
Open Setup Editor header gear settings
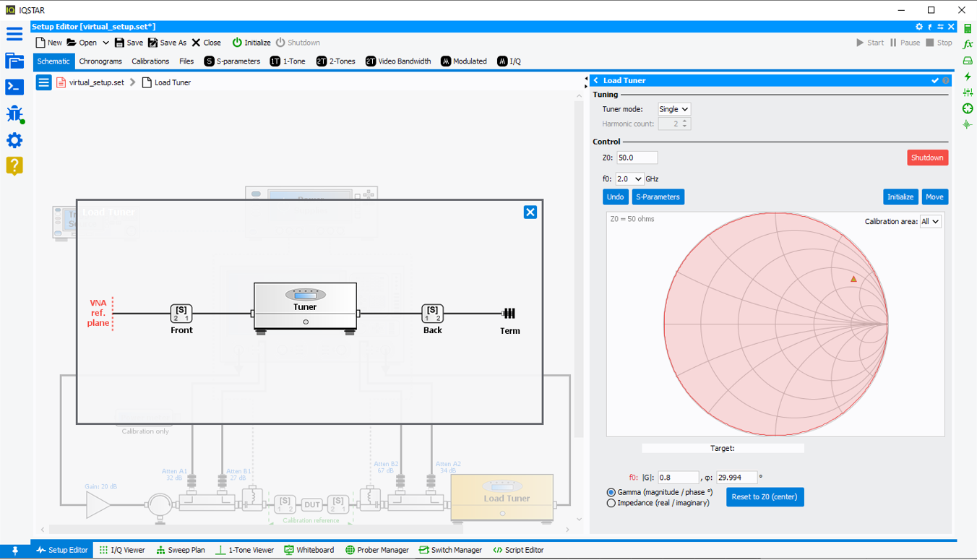click(919, 27)
